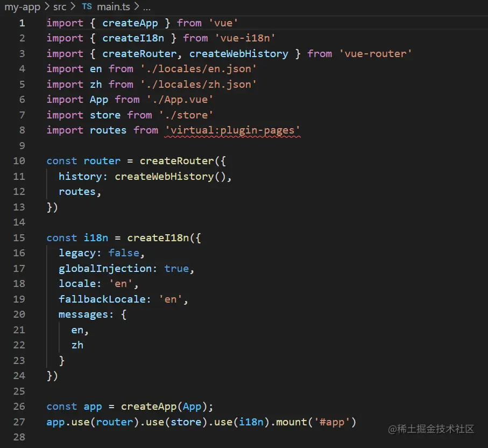Click the 'virtual:plugin-pages' underlined import string
The height and width of the screenshot is (448, 488).
[232, 130]
